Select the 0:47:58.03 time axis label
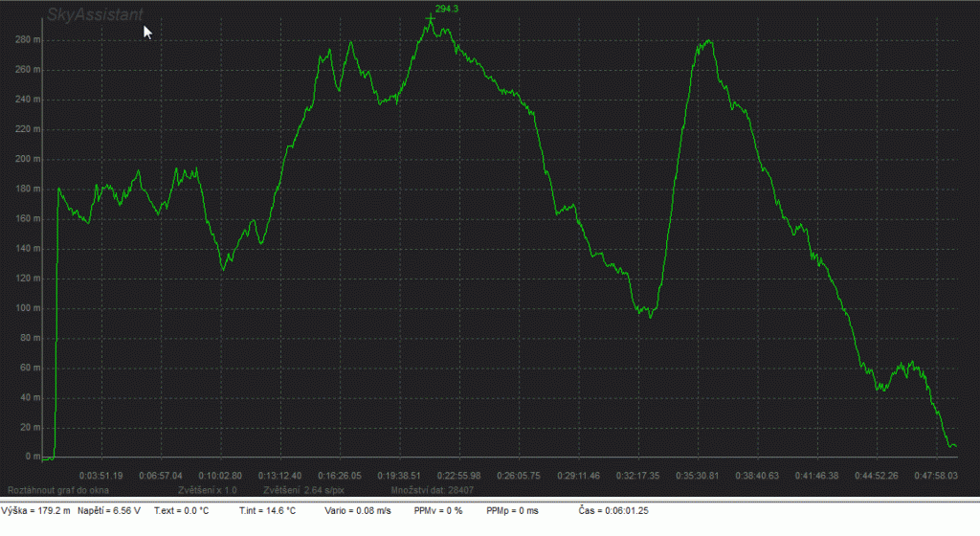 pyautogui.click(x=935, y=475)
